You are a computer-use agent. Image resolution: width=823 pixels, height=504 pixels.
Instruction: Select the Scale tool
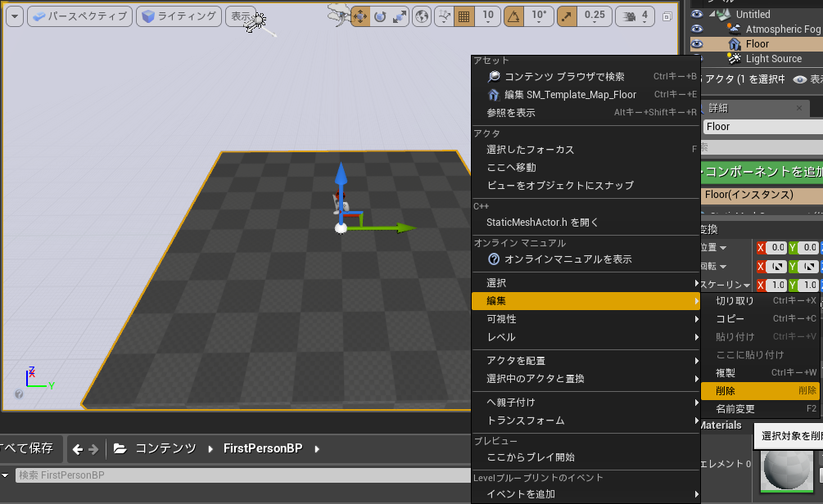coord(400,16)
